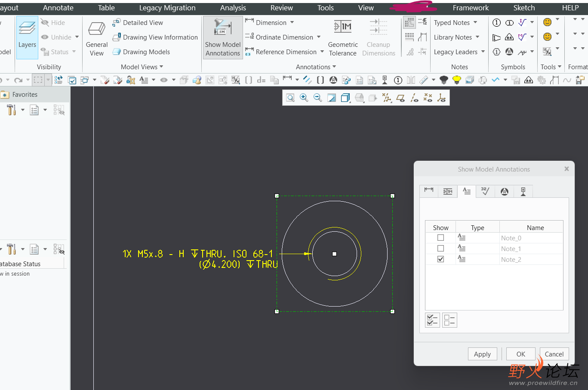Click the Type column header
588x390 pixels.
click(x=477, y=227)
